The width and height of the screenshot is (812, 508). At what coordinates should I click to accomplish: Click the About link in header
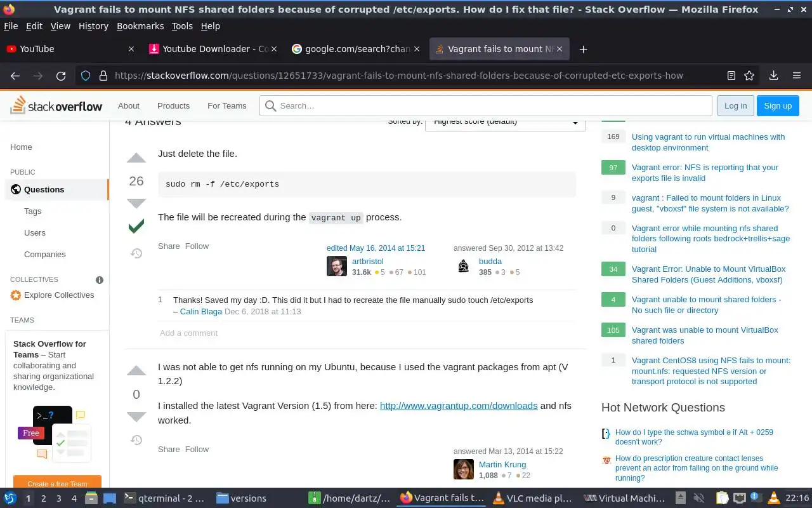click(x=129, y=106)
